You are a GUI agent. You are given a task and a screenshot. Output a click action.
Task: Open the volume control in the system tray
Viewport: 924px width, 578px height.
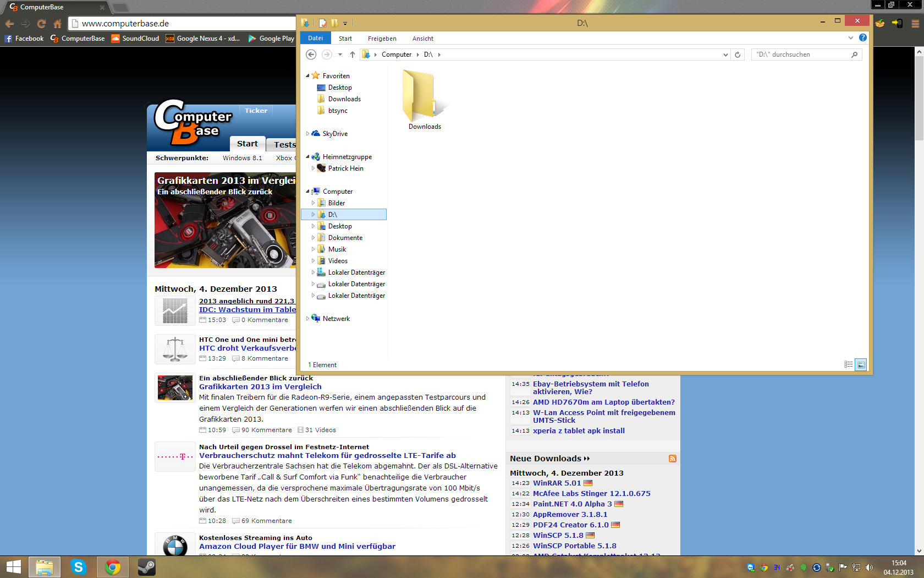[x=869, y=568]
